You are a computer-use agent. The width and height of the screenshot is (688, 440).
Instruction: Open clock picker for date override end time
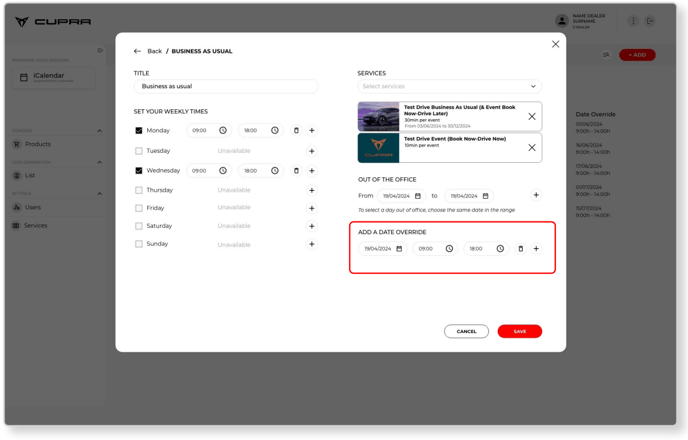[x=500, y=249]
